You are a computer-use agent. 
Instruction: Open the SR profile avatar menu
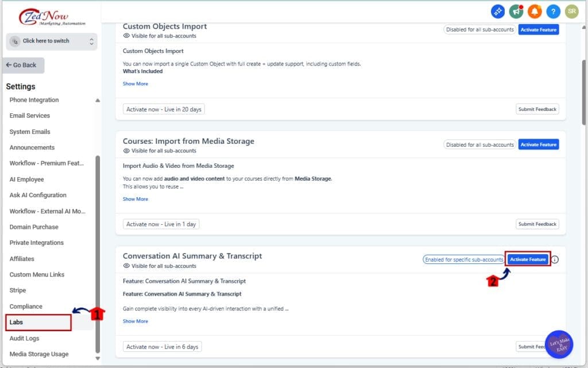(571, 11)
